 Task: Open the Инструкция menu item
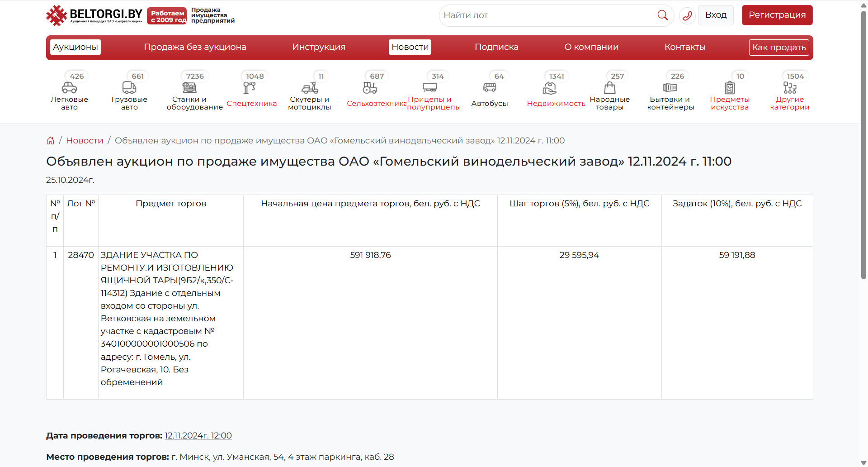[x=319, y=47]
